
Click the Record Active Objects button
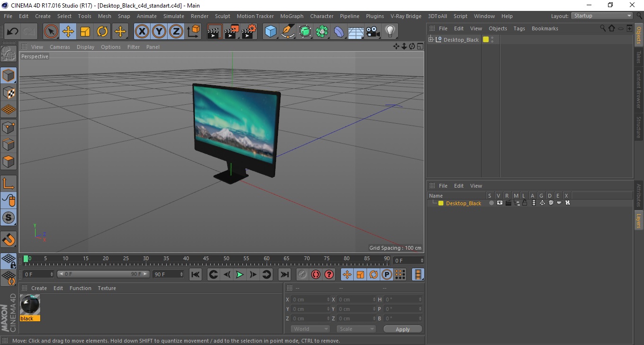click(303, 274)
